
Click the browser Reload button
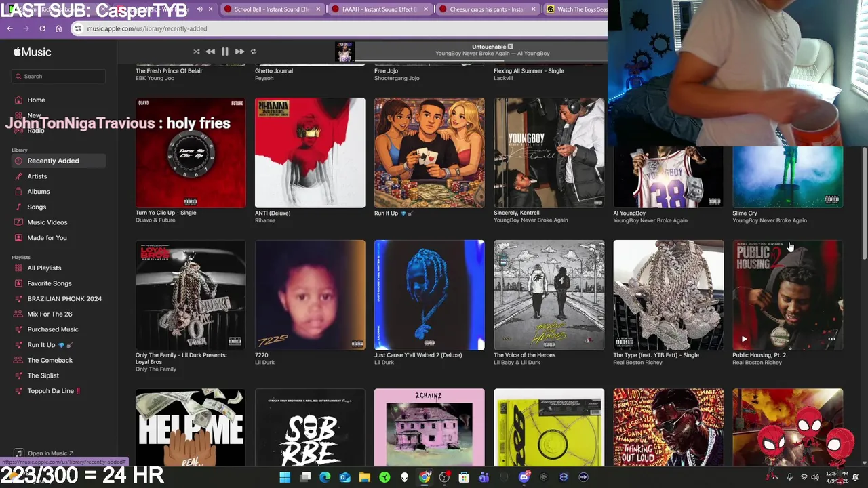click(x=42, y=28)
